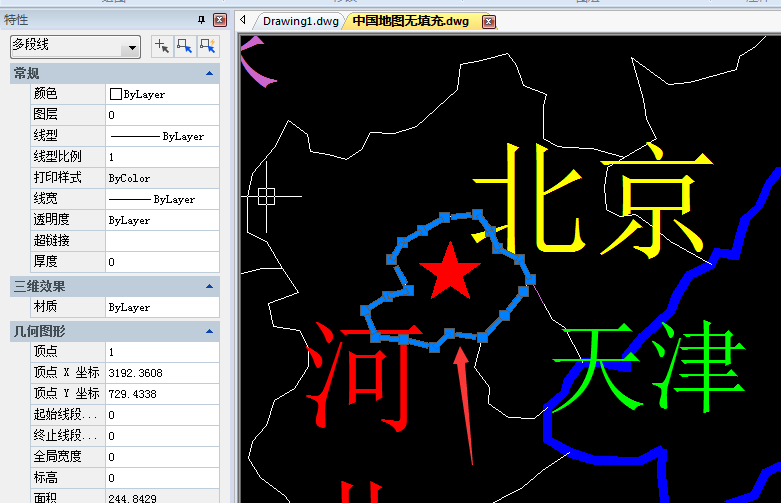
Task: Click the yellow 北京 text in drawing
Action: [x=593, y=199]
